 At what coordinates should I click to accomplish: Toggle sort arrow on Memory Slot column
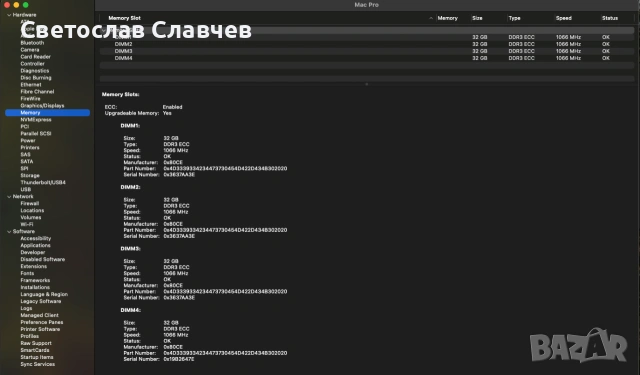click(431, 18)
